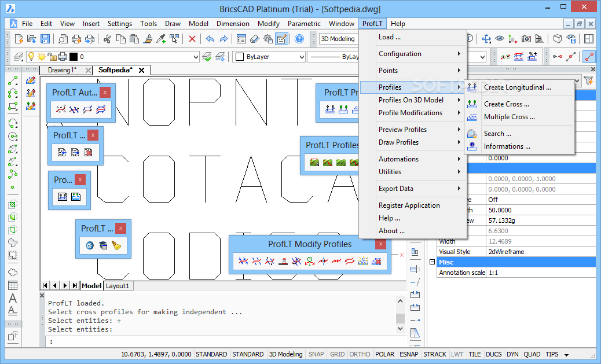Viewport: 601px width, 364px height.
Task: Click the command line input field
Action: coord(226,342)
